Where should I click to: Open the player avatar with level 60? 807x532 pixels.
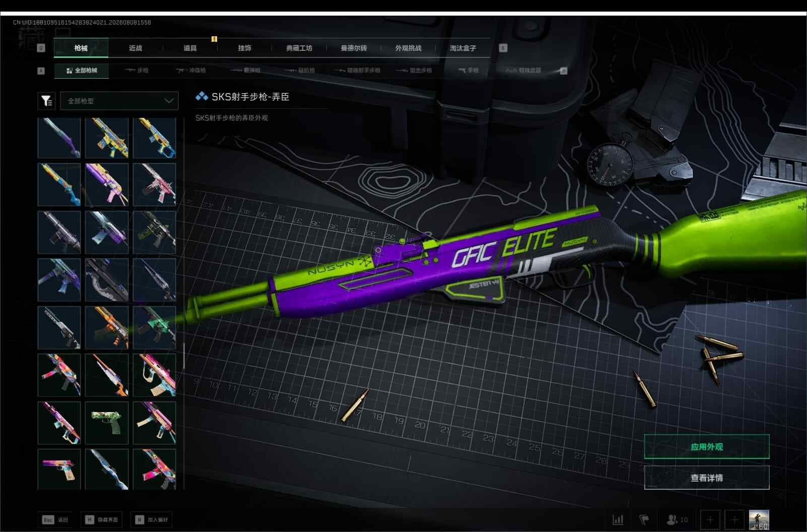(x=759, y=519)
